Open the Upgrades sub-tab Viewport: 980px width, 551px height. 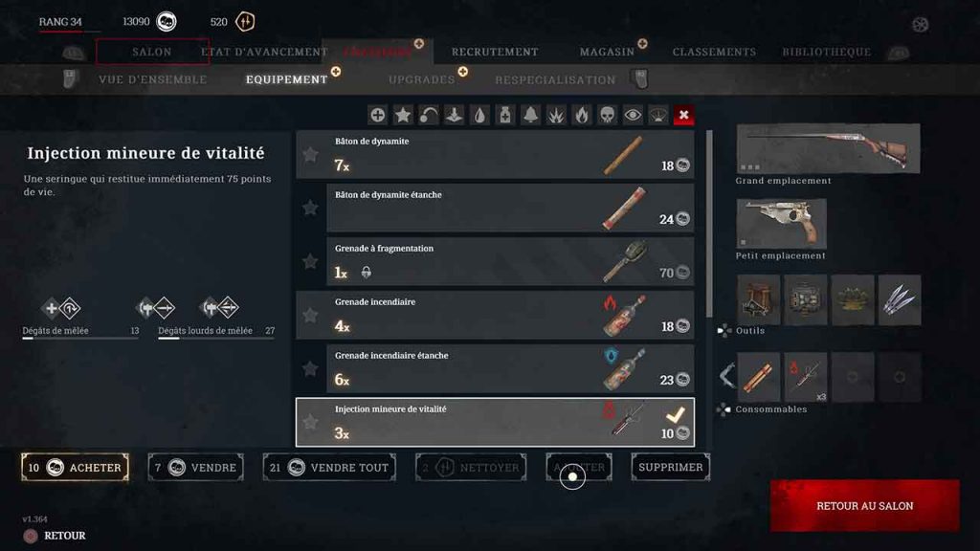pyautogui.click(x=422, y=79)
